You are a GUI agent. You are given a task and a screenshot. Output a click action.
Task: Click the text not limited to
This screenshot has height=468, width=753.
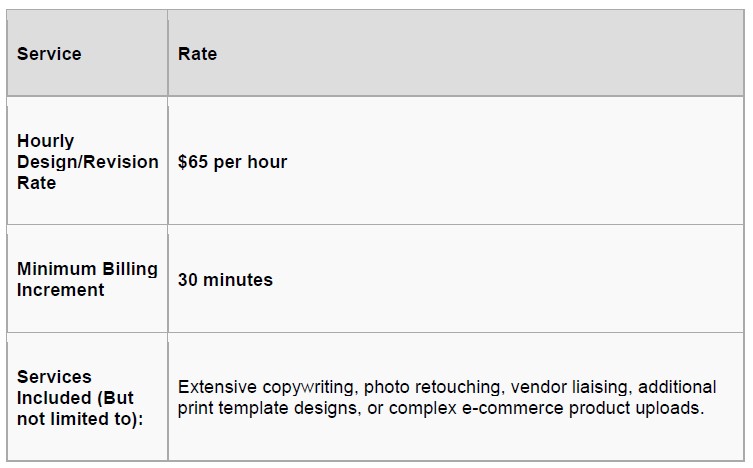coord(77,419)
